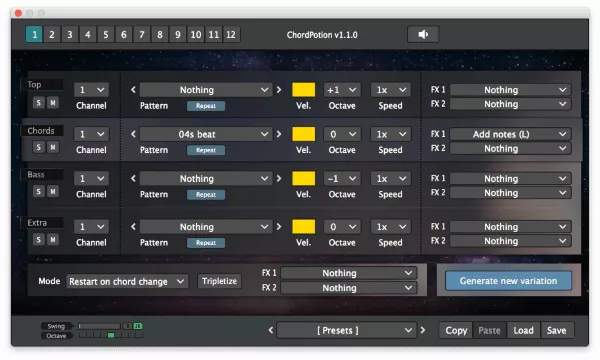Mute the Chords track
The image size is (600, 360).
click(53, 147)
